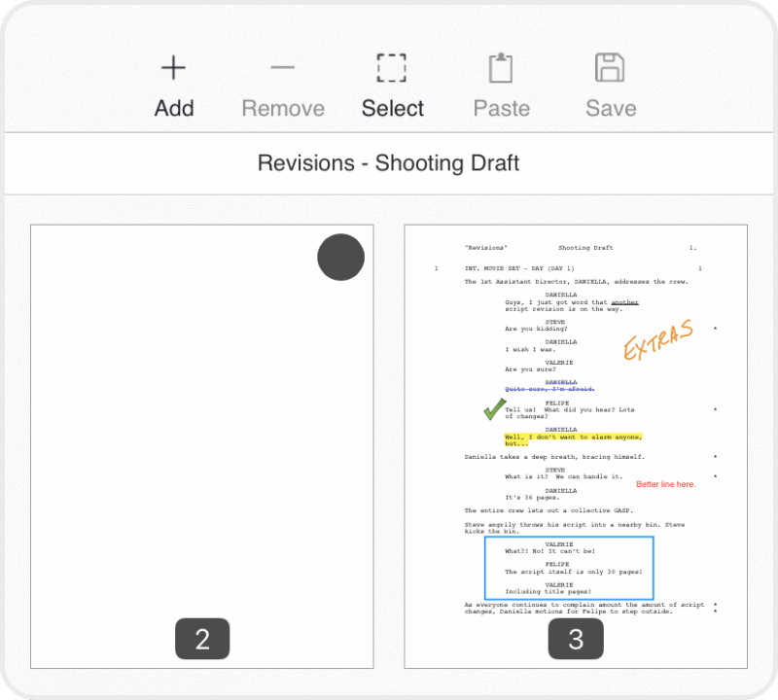The width and height of the screenshot is (778, 700).
Task: Click the red Better line here note
Action: pos(666,484)
